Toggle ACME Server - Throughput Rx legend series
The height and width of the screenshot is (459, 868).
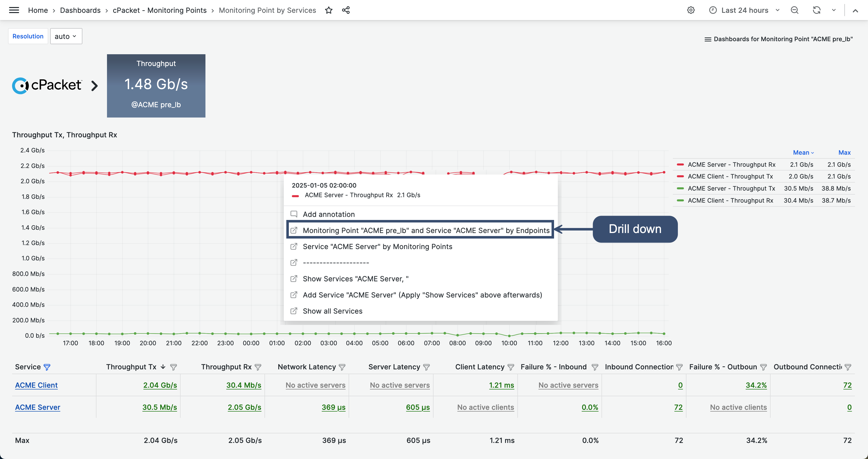click(731, 164)
